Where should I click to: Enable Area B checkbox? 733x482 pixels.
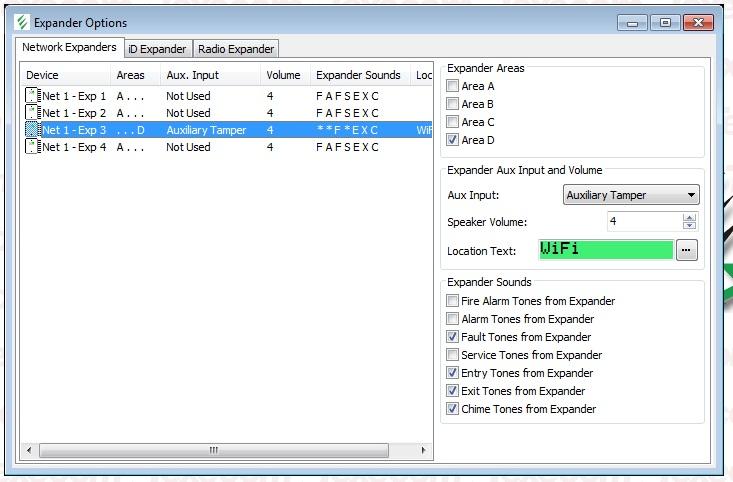pos(452,104)
